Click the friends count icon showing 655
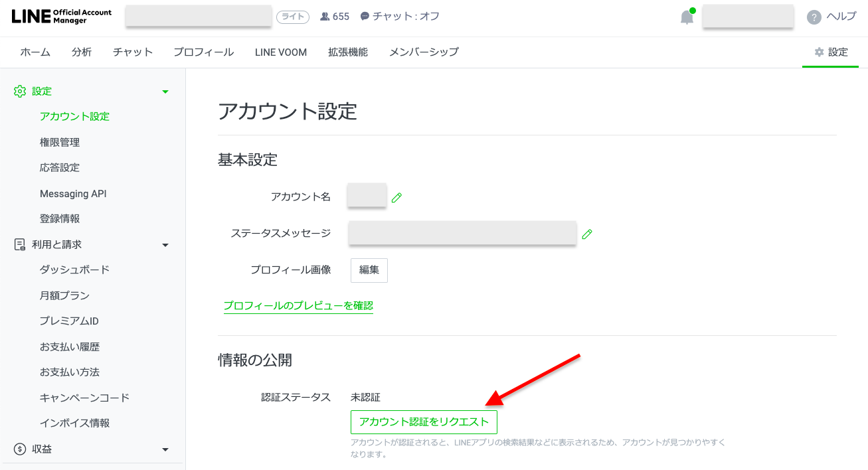The image size is (868, 470). point(325,17)
